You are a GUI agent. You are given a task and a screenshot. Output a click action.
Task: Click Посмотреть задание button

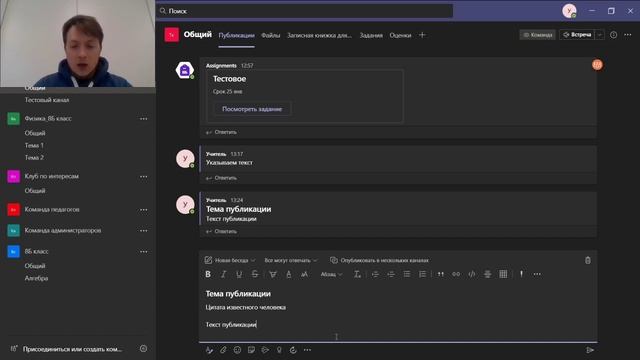(x=252, y=109)
